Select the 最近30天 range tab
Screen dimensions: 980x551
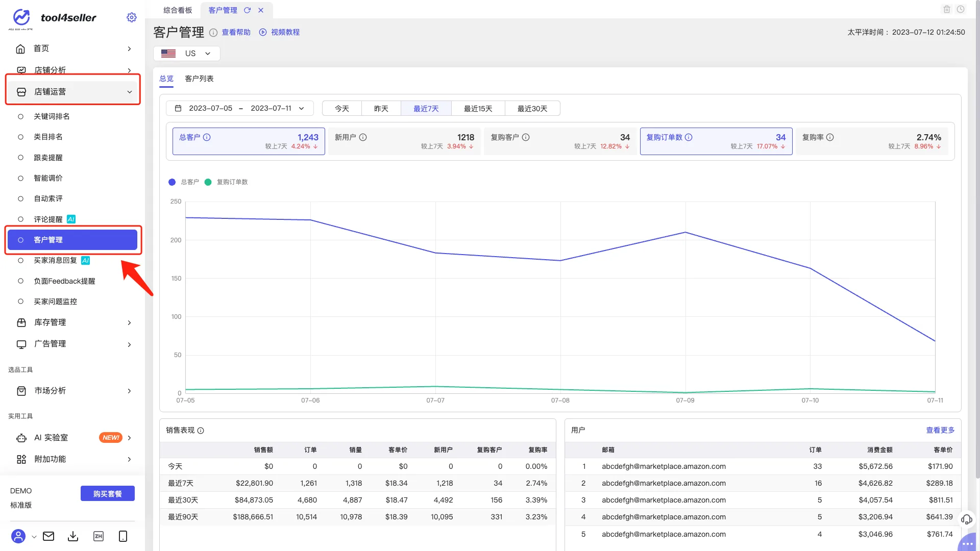(x=532, y=109)
